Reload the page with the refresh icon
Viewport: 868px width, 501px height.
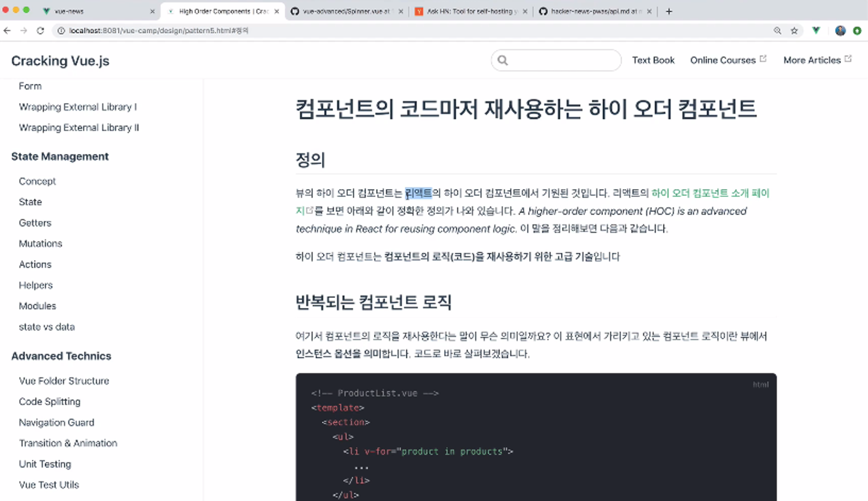pos(40,31)
